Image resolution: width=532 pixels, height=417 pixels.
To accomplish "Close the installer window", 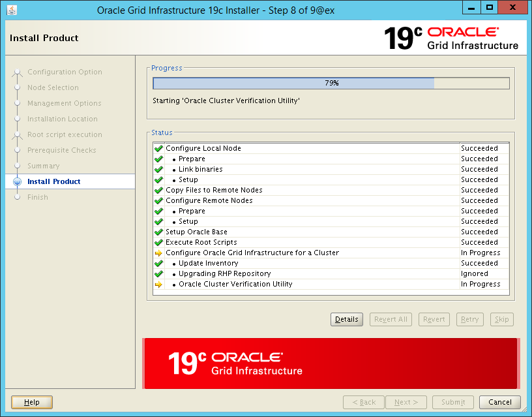I will click(x=512, y=8).
